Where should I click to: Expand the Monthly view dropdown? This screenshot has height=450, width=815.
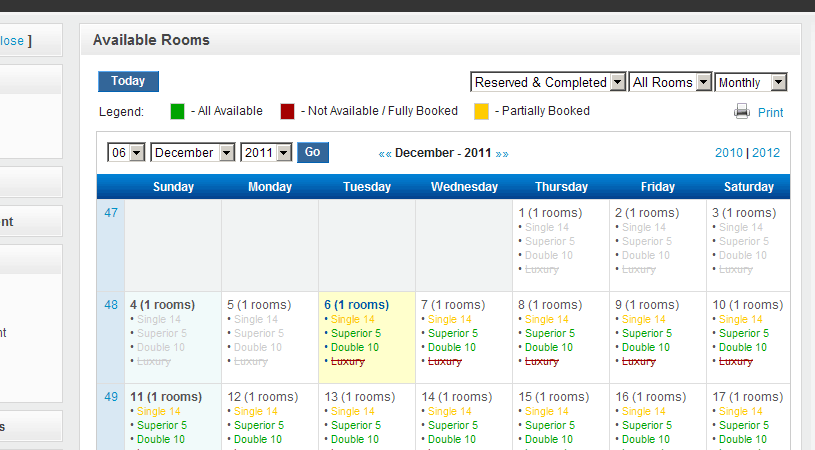pyautogui.click(x=751, y=82)
